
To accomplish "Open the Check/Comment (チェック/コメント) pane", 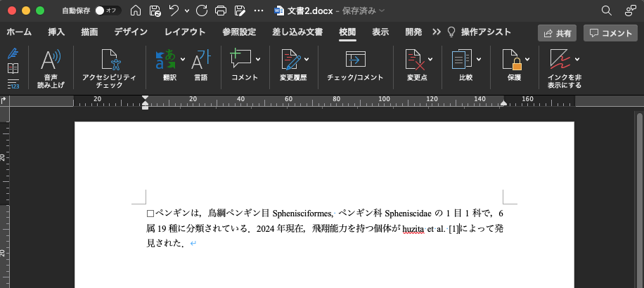I will pos(355,60).
